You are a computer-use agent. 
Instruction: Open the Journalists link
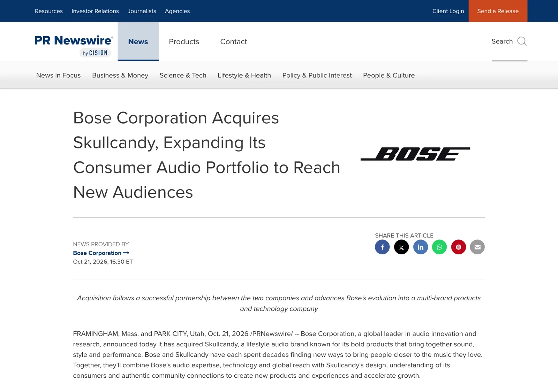142,11
